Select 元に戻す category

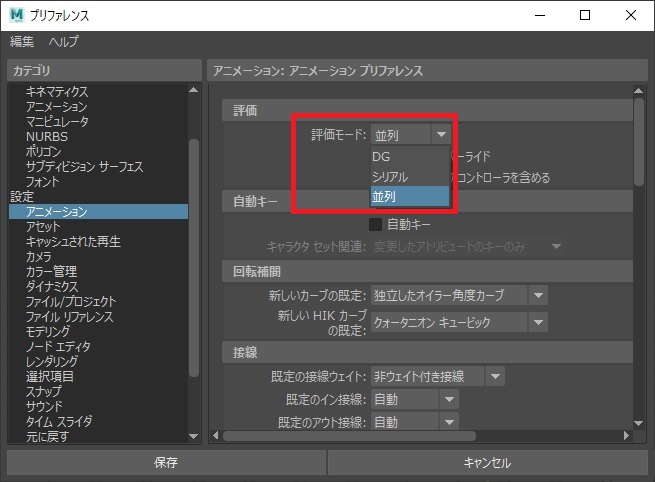pyautogui.click(x=47, y=436)
